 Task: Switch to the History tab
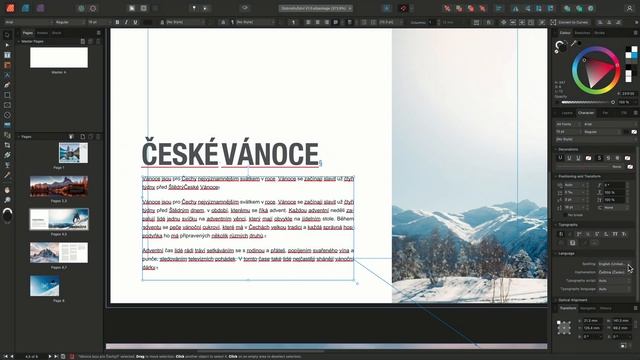606,309
